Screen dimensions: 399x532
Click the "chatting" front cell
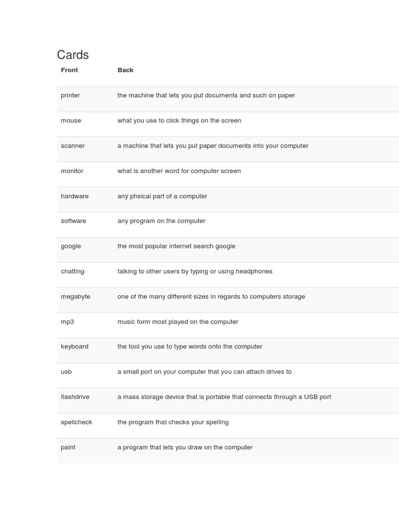[72, 271]
